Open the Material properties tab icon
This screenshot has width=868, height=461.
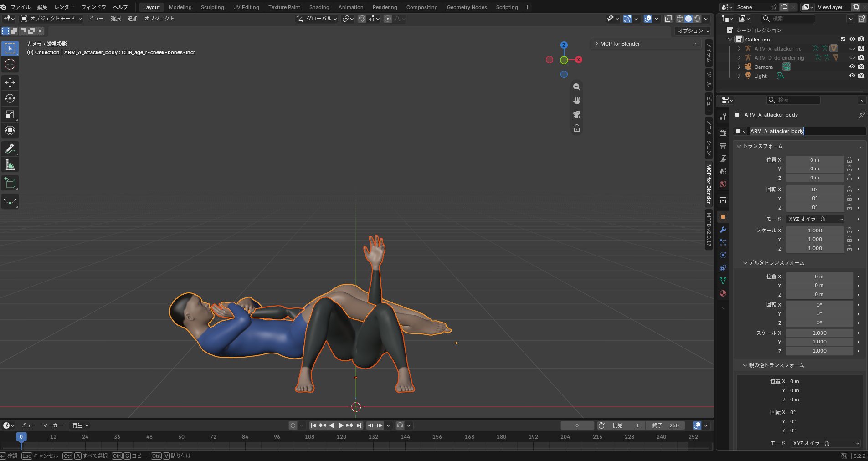[x=723, y=293]
